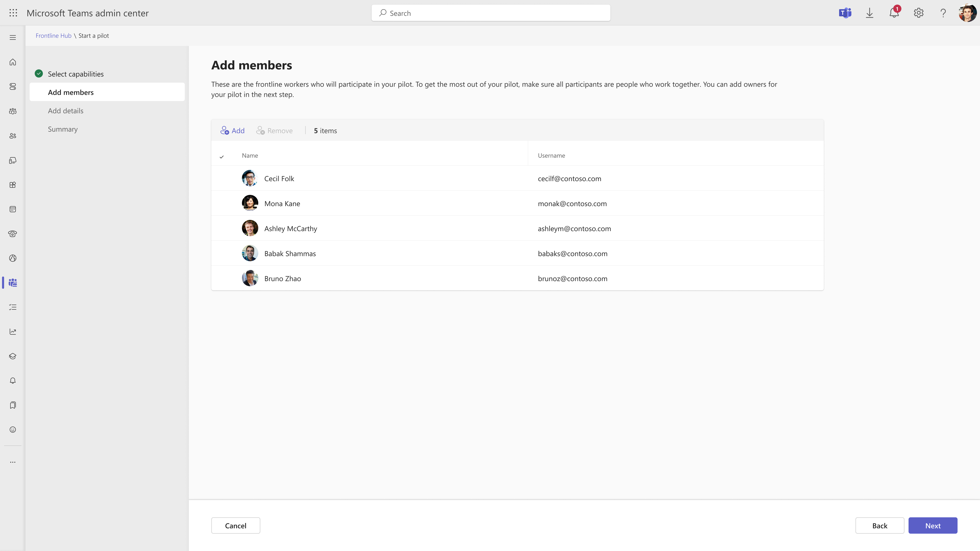The image size is (980, 551).
Task: Go to Add details step
Action: tap(66, 111)
